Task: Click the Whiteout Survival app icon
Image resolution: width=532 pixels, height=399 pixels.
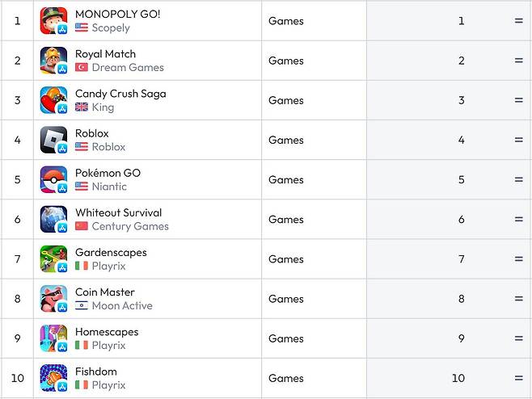Action: click(x=53, y=219)
